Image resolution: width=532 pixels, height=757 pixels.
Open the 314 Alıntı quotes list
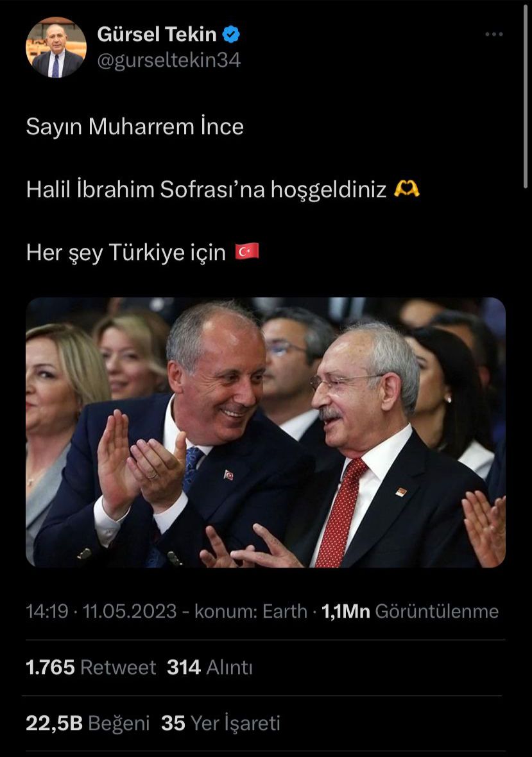[x=210, y=667]
